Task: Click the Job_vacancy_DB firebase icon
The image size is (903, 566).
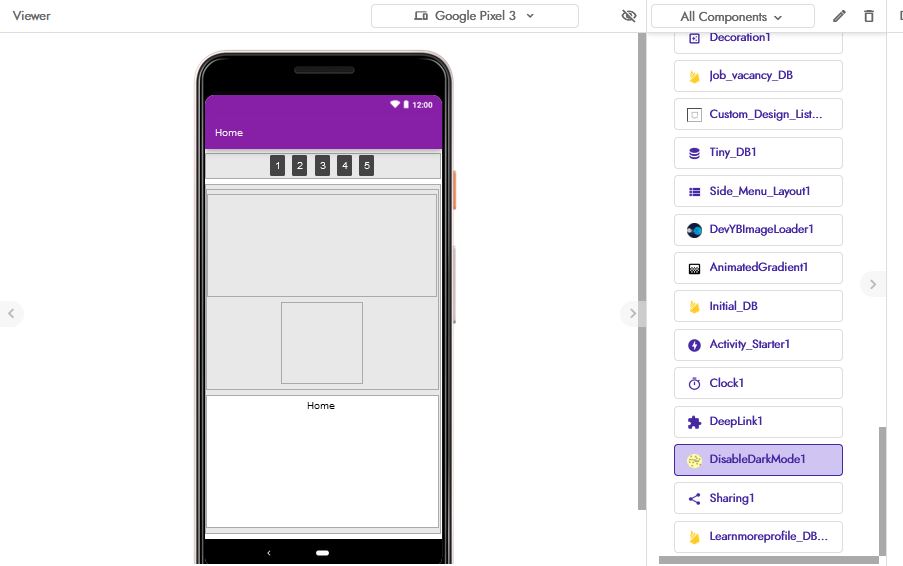Action: (x=695, y=76)
